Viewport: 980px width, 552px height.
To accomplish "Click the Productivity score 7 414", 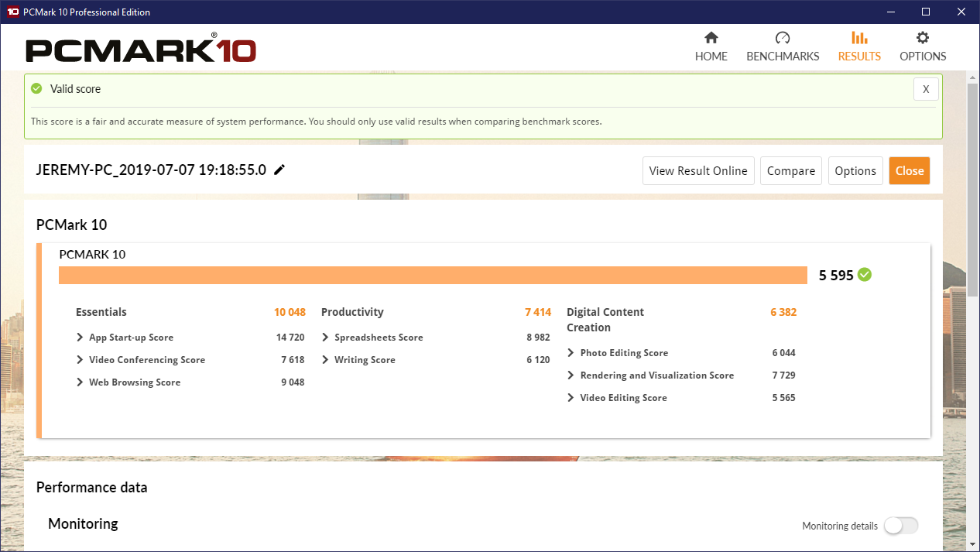I will pos(538,312).
